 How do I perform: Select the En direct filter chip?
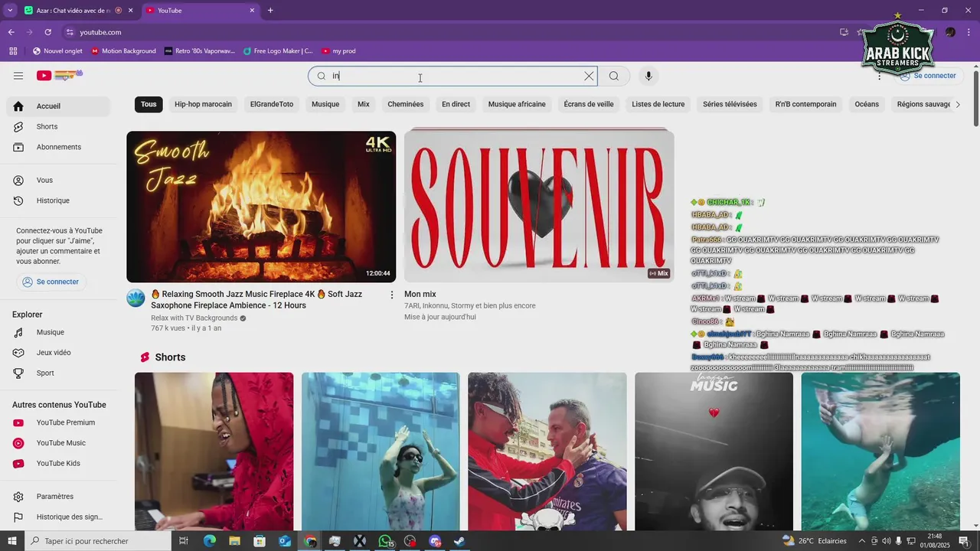click(456, 104)
